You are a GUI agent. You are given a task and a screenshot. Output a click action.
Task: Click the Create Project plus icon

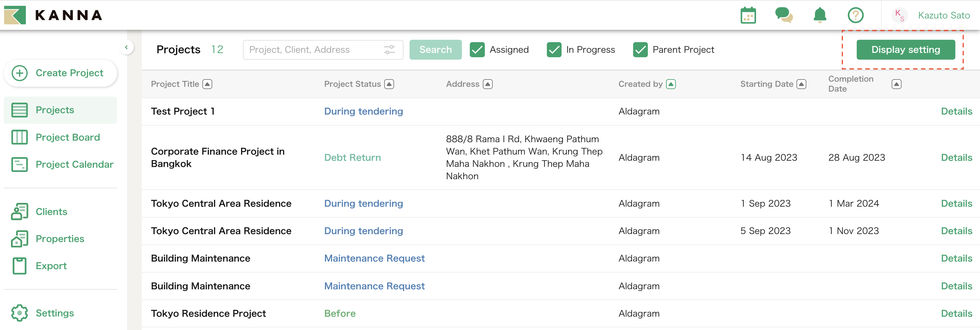coord(20,73)
